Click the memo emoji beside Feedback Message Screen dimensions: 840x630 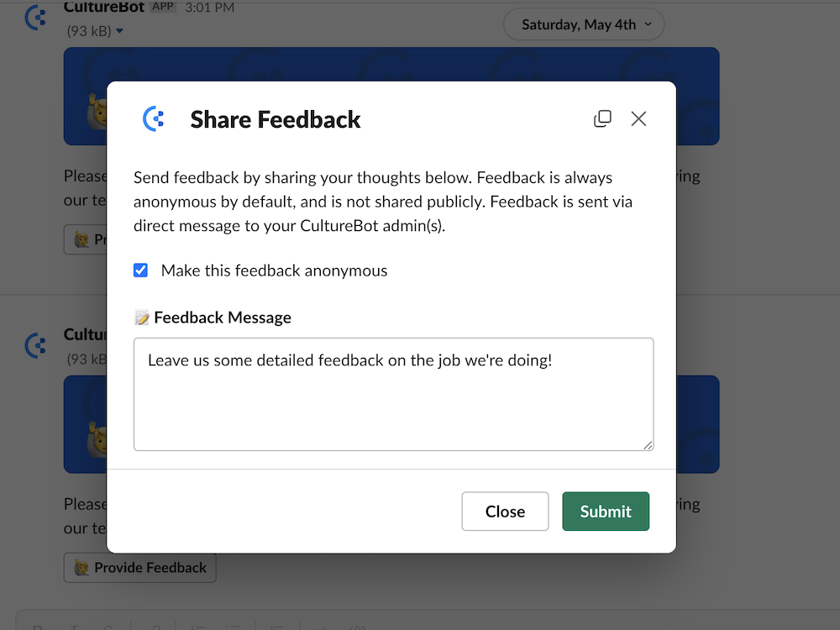click(x=142, y=318)
